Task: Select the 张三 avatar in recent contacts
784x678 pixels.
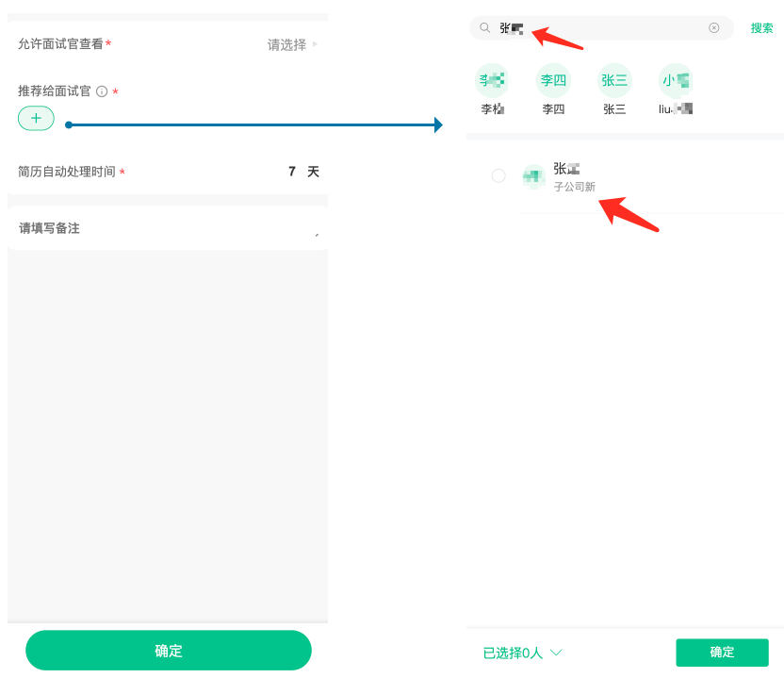Action: click(x=614, y=81)
